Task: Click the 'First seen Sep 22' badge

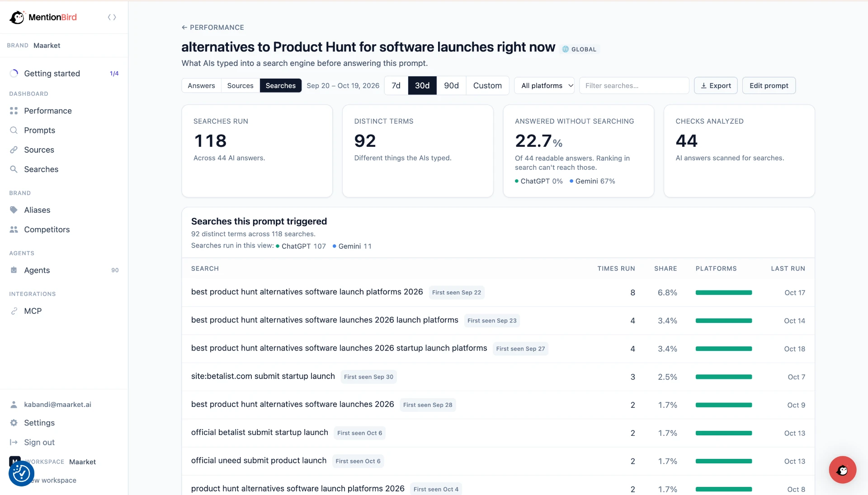Action: (x=456, y=292)
